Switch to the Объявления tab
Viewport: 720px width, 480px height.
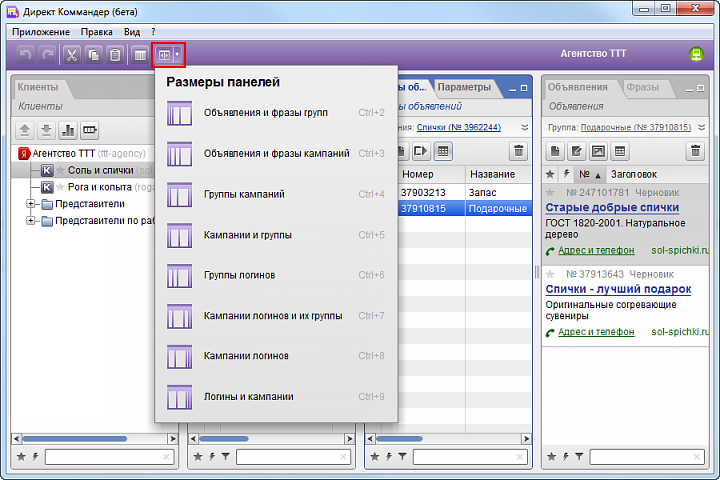coord(577,87)
